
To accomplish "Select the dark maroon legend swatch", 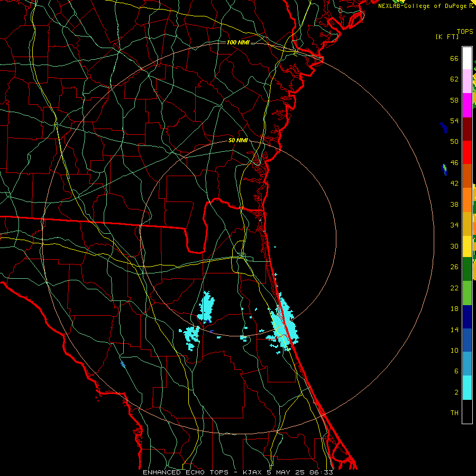I will point(467,129).
